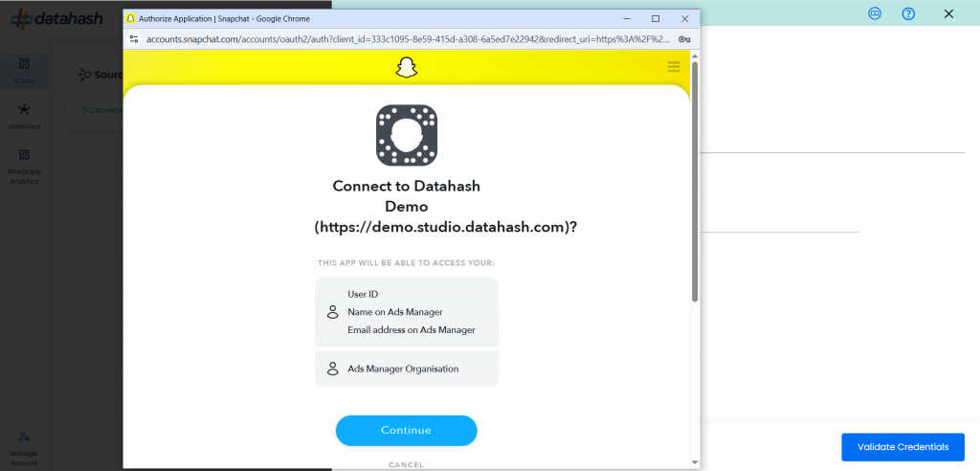The image size is (980, 471).
Task: Click the Snapchat ghost logo
Action: [406, 68]
